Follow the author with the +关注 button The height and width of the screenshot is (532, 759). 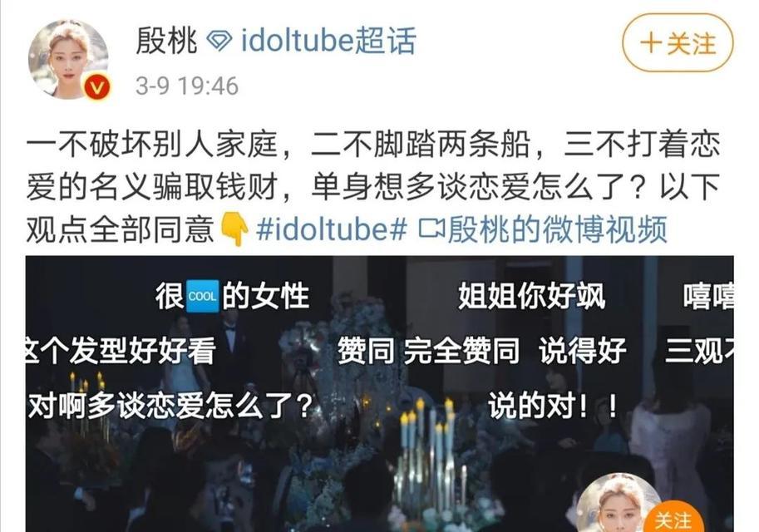click(678, 43)
